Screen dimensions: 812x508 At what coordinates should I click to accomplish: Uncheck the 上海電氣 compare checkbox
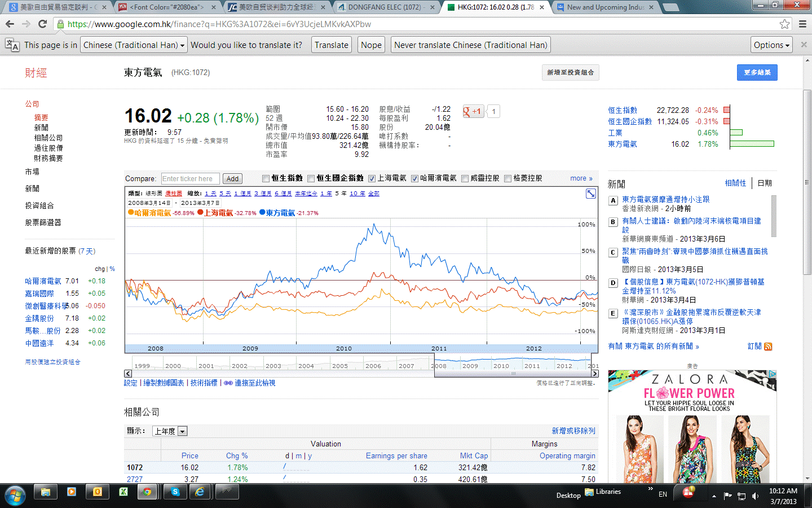point(372,179)
